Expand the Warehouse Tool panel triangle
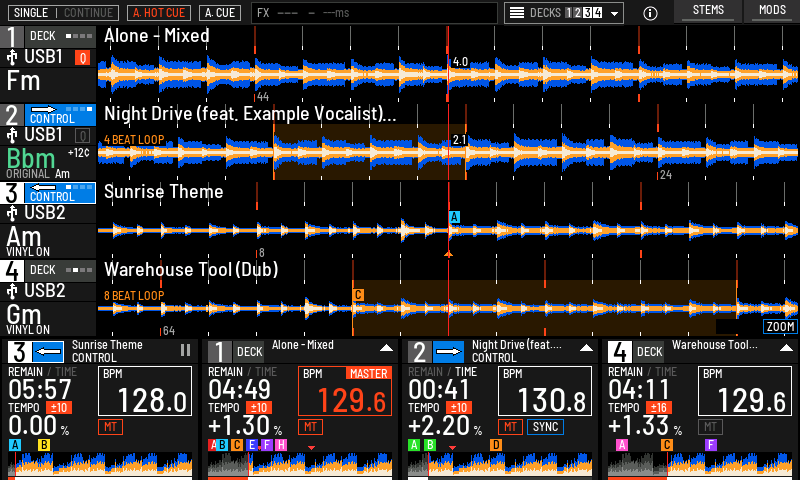The width and height of the screenshot is (800, 480). tap(786, 348)
